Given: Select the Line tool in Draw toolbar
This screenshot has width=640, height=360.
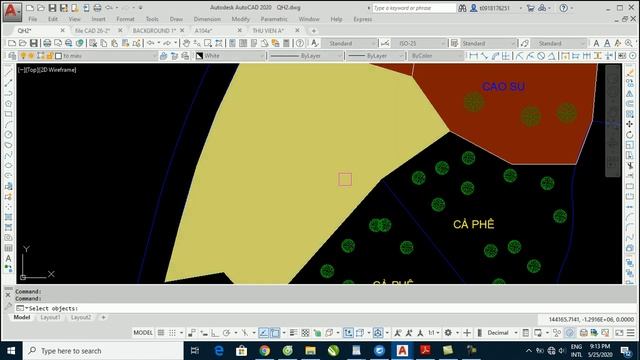Looking at the screenshot, I should pos(9,73).
